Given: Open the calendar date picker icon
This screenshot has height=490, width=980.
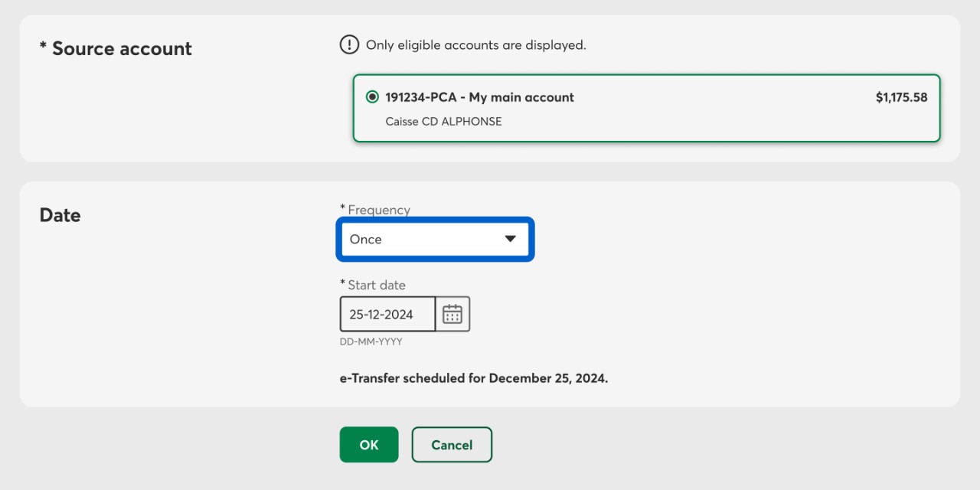Looking at the screenshot, I should 452,314.
